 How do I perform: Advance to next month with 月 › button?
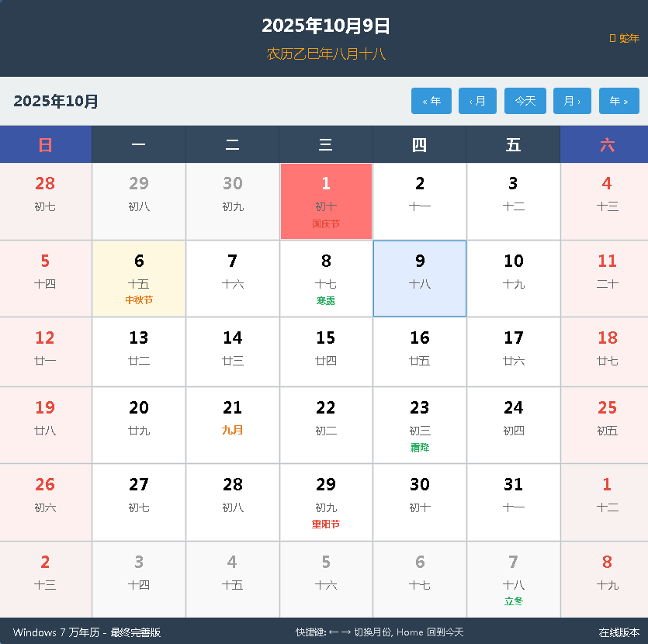[572, 101]
